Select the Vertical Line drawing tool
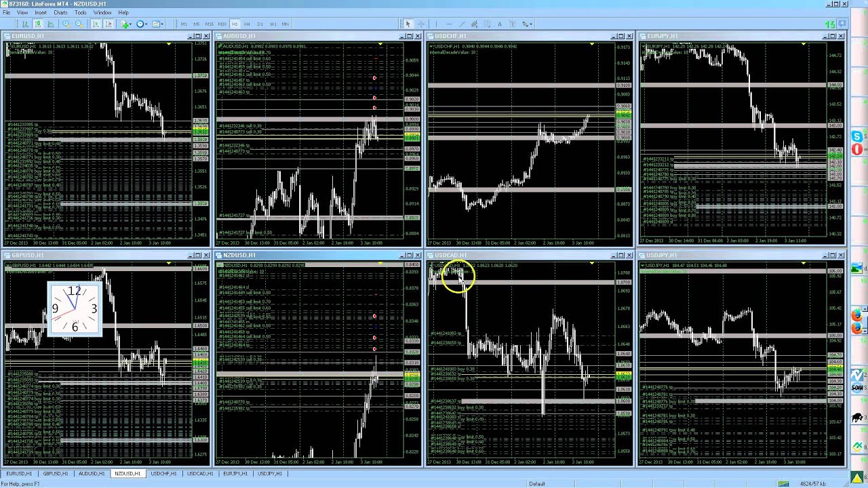The image size is (868, 488). tap(437, 24)
